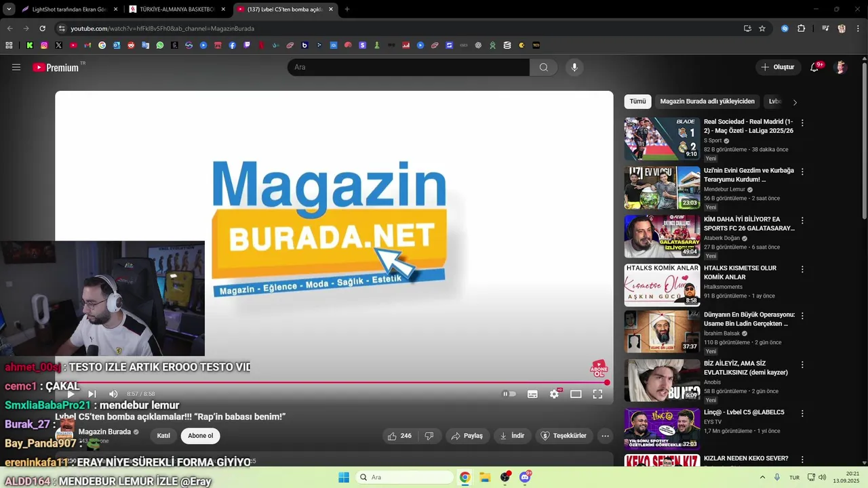The width and height of the screenshot is (868, 488).
Task: Open Real Sociedad - Real Madrid thumbnail
Action: coord(662,139)
